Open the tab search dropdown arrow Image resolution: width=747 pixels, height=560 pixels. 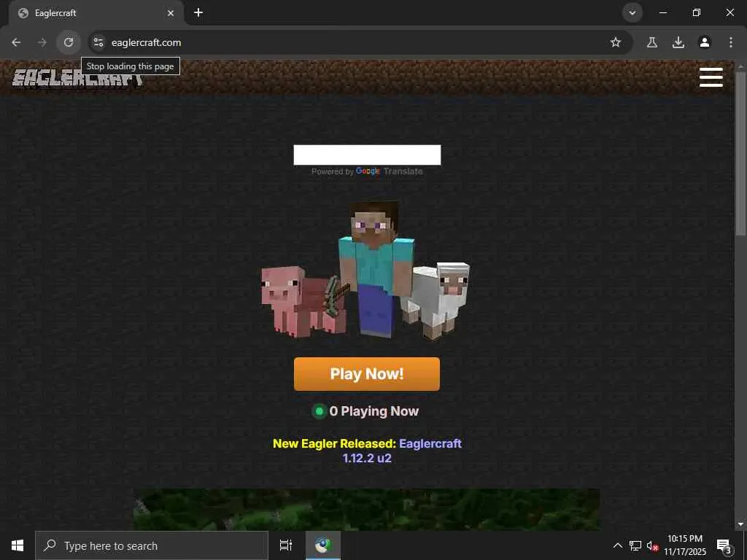click(632, 13)
